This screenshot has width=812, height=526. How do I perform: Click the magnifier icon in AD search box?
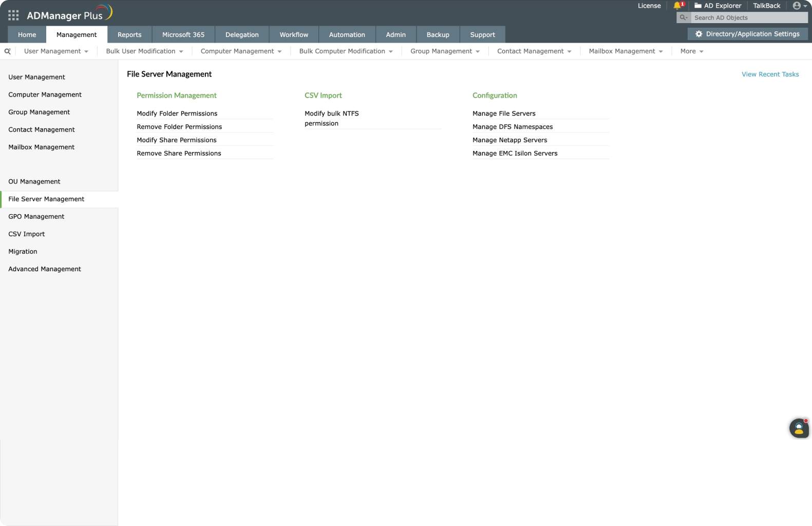[684, 17]
